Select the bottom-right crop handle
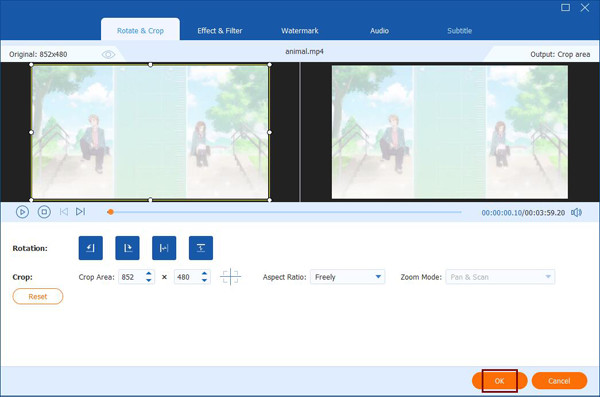This screenshot has height=397, width=600. tap(270, 200)
